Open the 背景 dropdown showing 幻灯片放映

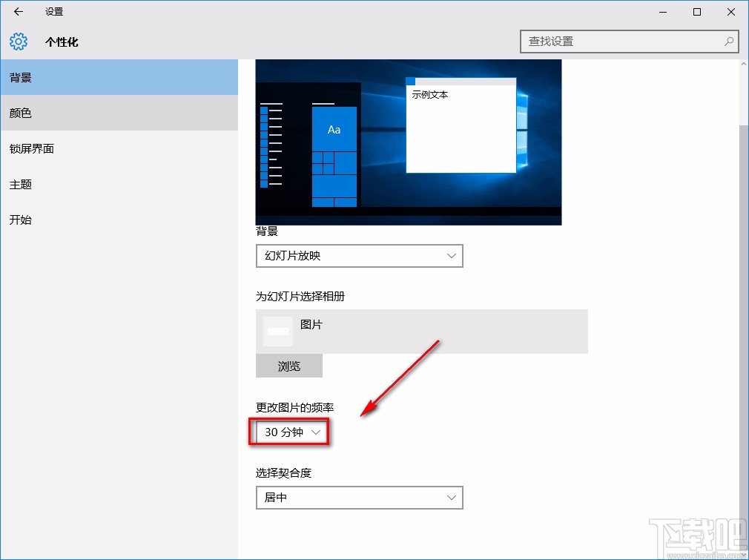click(359, 255)
